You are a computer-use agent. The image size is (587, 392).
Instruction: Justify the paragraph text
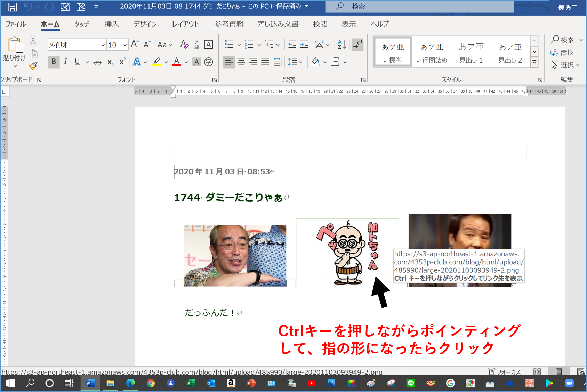pyautogui.click(x=265, y=62)
